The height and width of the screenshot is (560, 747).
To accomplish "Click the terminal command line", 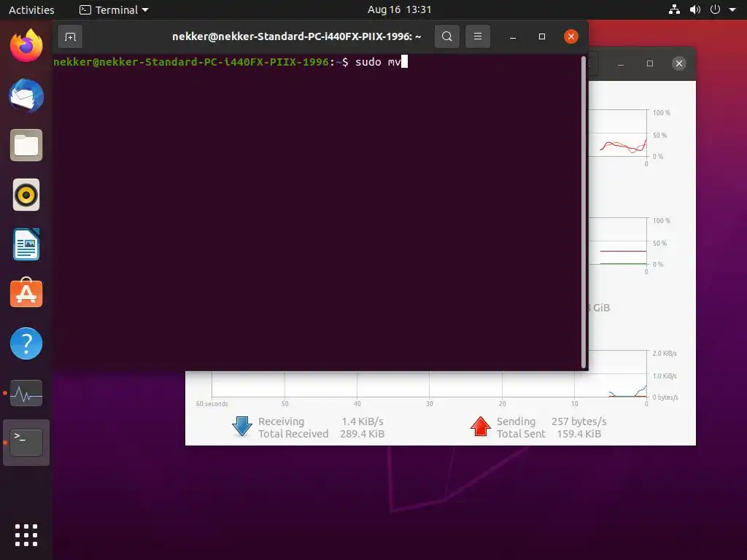I will point(231,62).
